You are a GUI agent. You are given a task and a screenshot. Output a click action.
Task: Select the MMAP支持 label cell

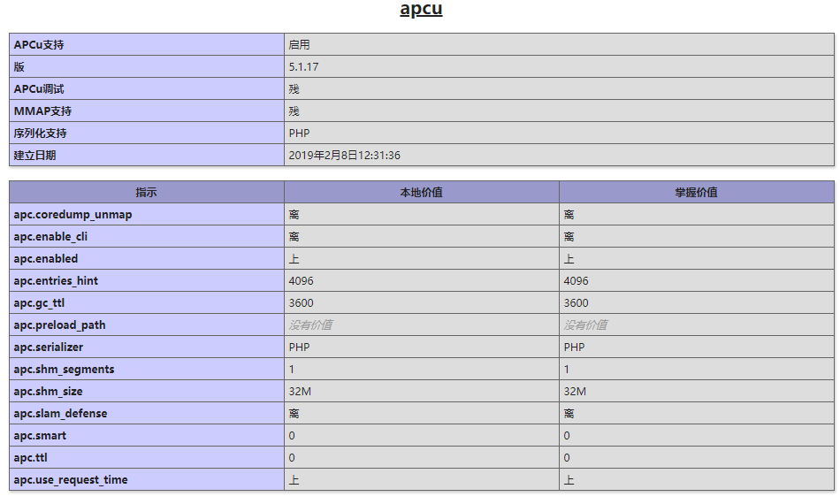coord(146,111)
